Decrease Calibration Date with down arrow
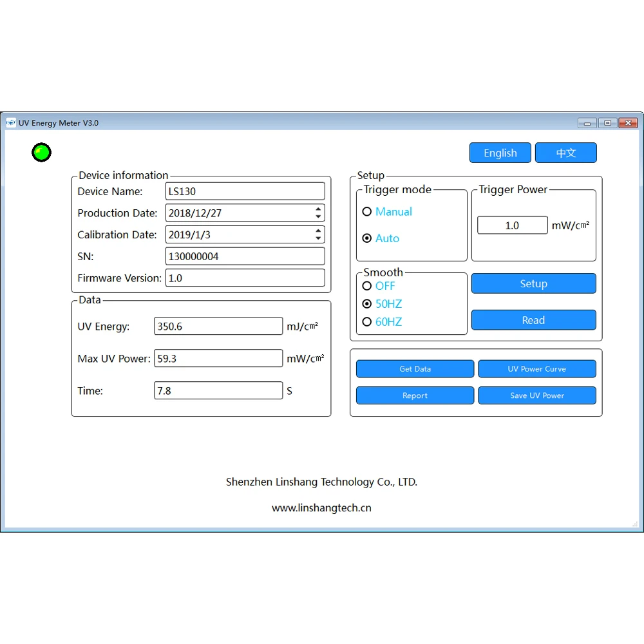 [x=318, y=238]
